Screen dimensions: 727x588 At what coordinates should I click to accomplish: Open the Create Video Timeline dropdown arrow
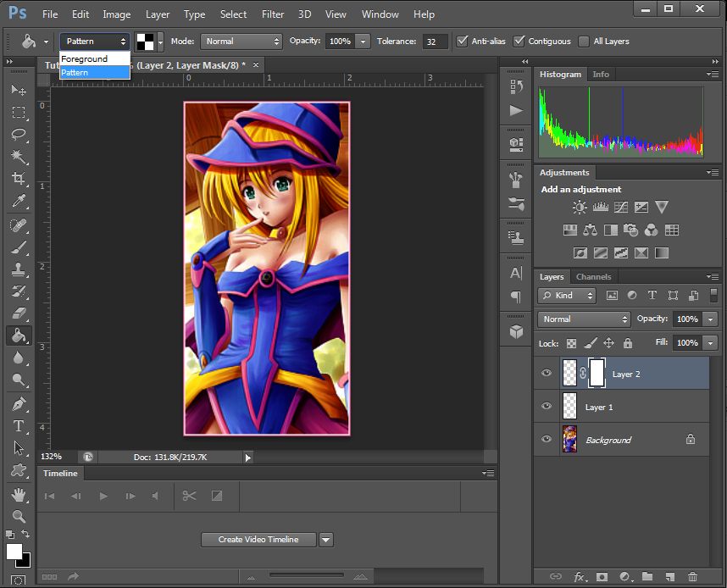click(x=326, y=540)
